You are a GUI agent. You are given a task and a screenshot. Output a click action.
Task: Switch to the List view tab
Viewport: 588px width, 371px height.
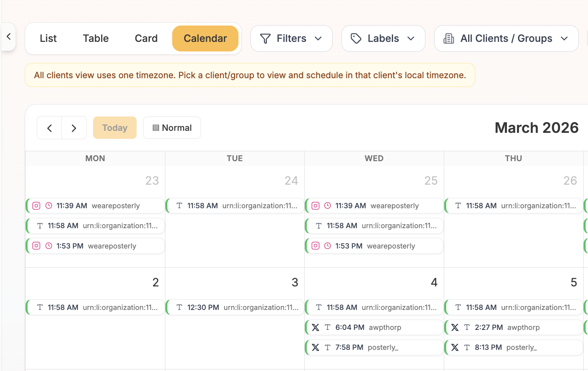[48, 38]
